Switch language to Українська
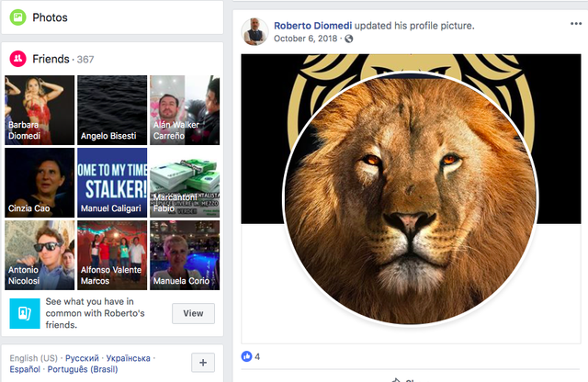This screenshot has width=588, height=382. [128, 358]
